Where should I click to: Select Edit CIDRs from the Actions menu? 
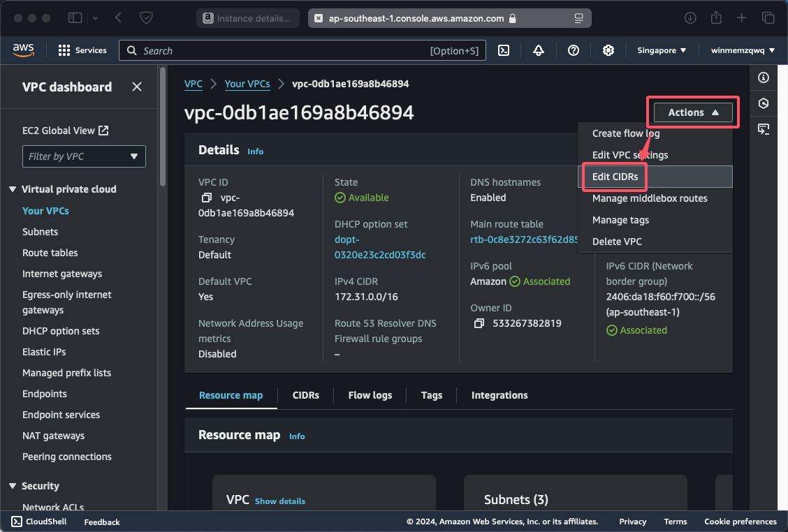click(x=655, y=177)
